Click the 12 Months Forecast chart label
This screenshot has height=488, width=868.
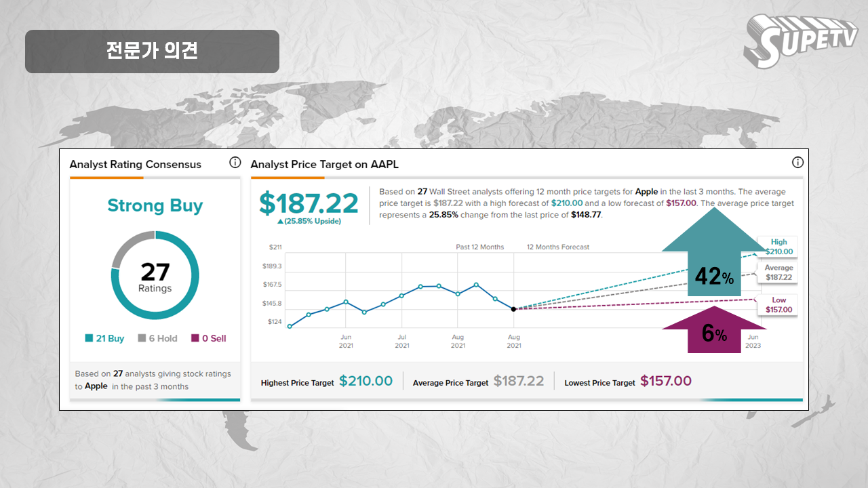pyautogui.click(x=558, y=247)
